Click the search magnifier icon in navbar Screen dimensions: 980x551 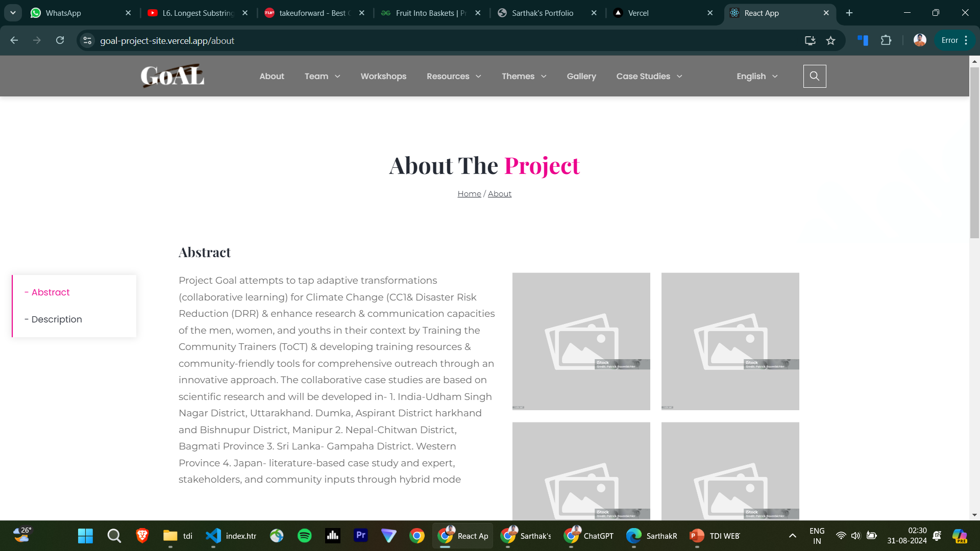[815, 76]
